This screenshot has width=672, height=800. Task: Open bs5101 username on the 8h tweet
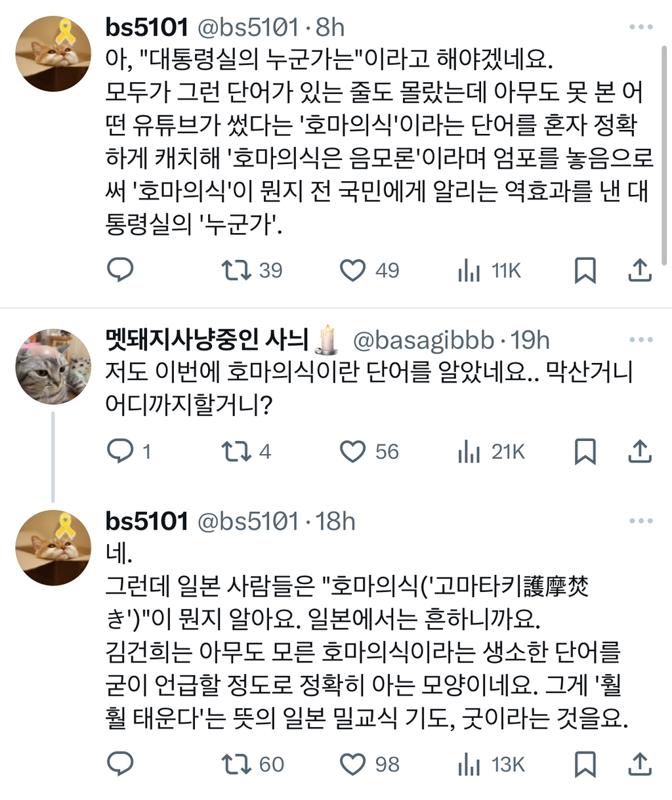(147, 27)
